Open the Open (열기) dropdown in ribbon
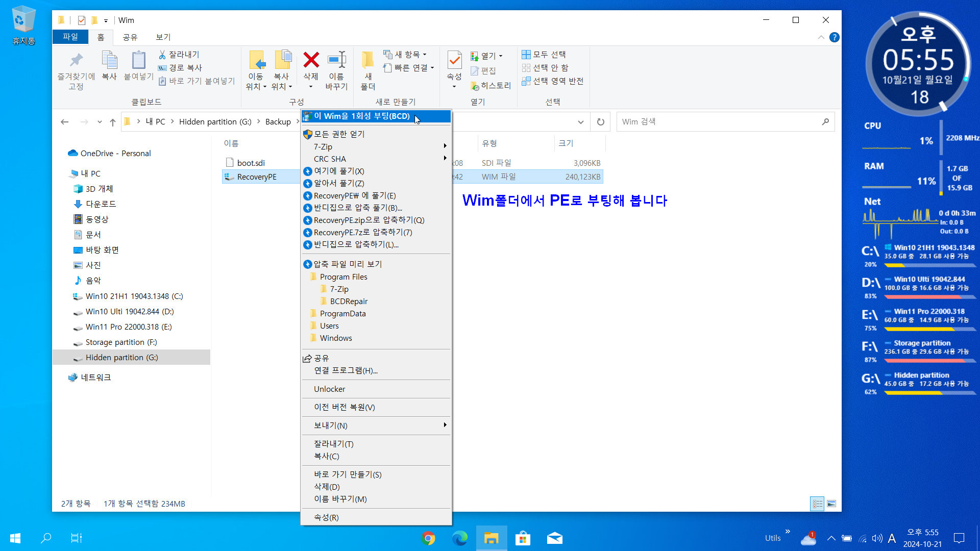Viewport: 980px width, 551px height. coord(487,56)
